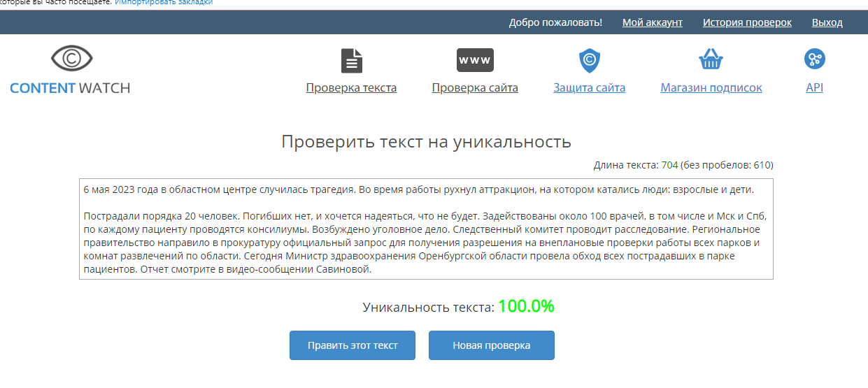Open the Защита сайта link
Screen dimensions: 868x388
[x=590, y=88]
